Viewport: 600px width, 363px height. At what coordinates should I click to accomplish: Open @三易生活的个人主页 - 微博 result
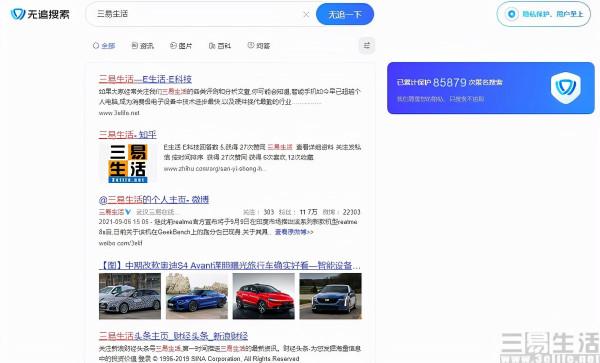coord(154,200)
